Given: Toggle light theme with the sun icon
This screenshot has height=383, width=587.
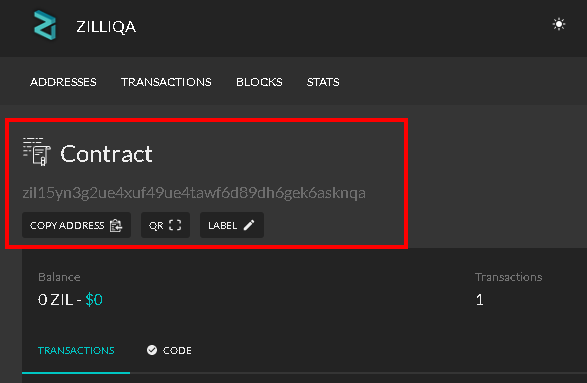Looking at the screenshot, I should point(559,24).
